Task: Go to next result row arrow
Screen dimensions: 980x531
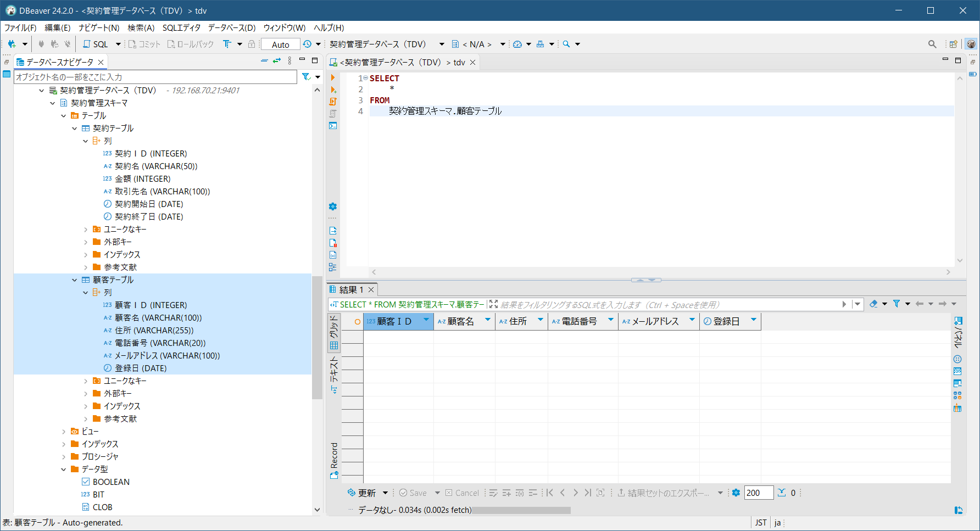Action: pyautogui.click(x=575, y=493)
